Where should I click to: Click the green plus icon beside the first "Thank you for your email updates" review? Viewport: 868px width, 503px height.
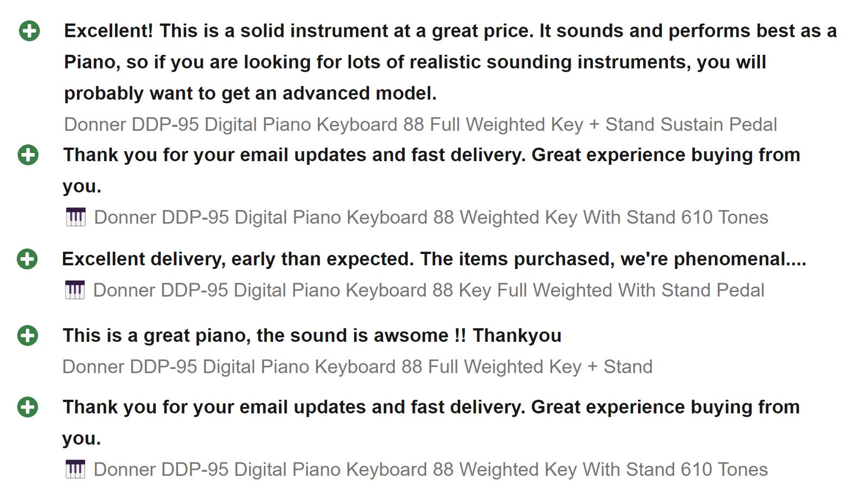pos(28,155)
